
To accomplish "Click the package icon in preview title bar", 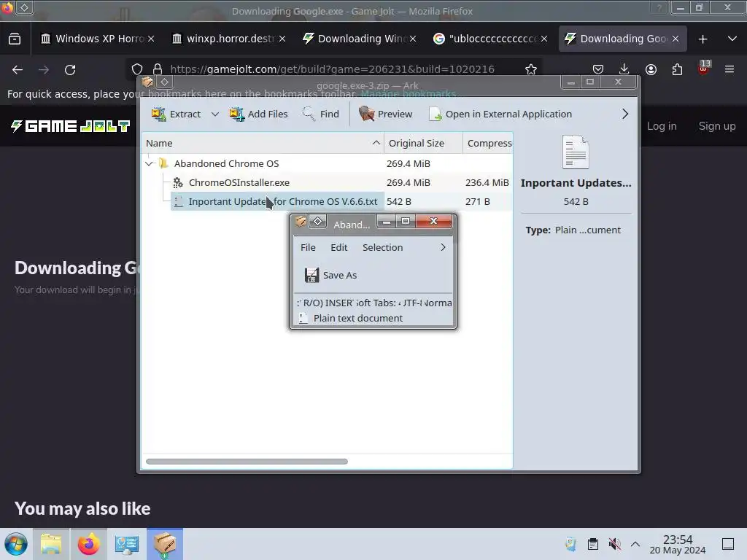I will 301,222.
